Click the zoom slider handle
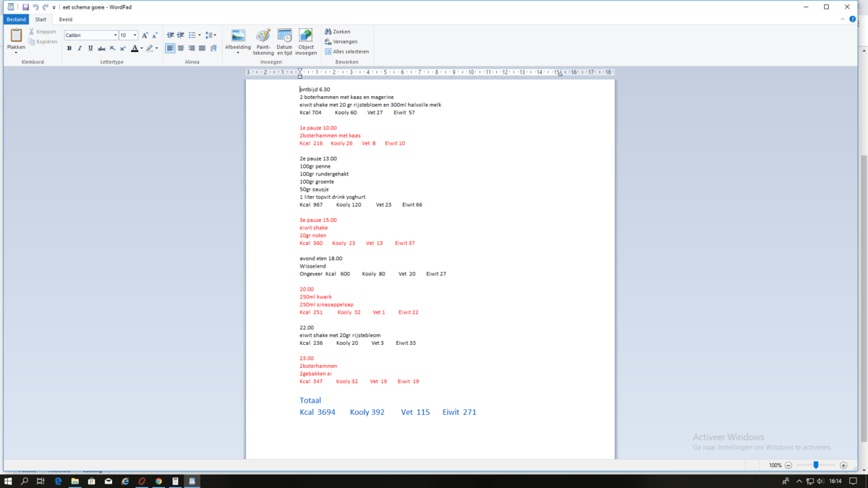The image size is (868, 488). coord(816,466)
